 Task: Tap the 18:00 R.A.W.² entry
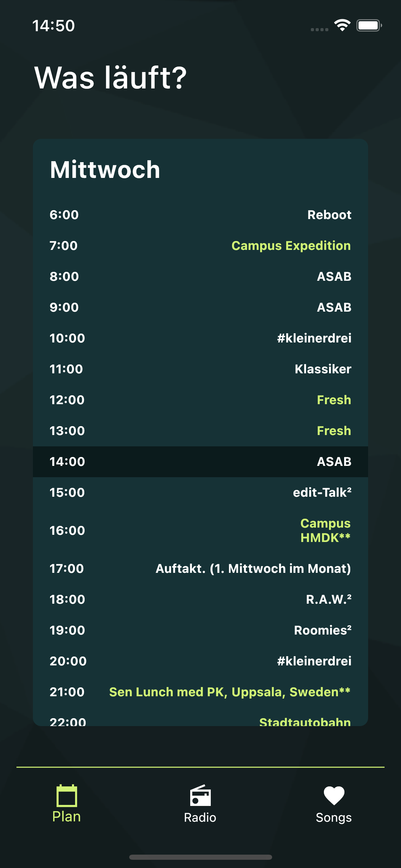(x=200, y=600)
